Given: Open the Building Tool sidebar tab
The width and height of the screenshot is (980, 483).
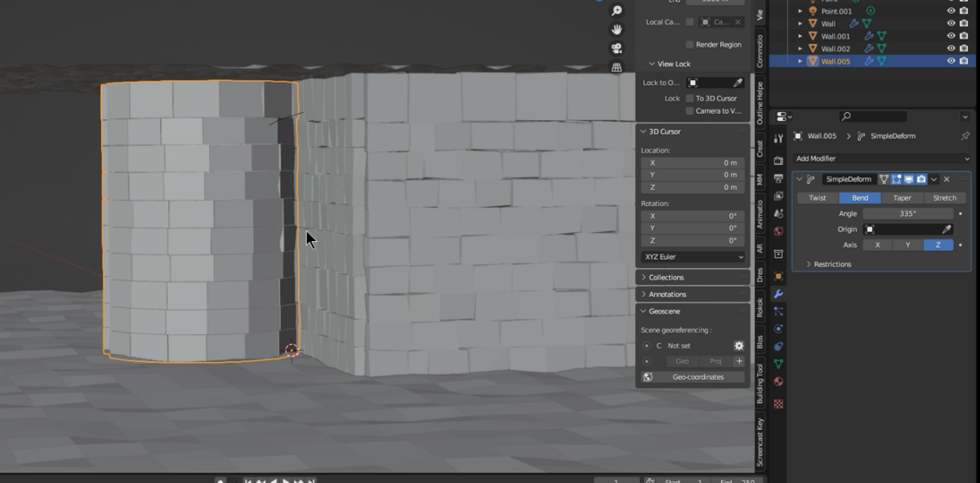Looking at the screenshot, I should pos(760,384).
